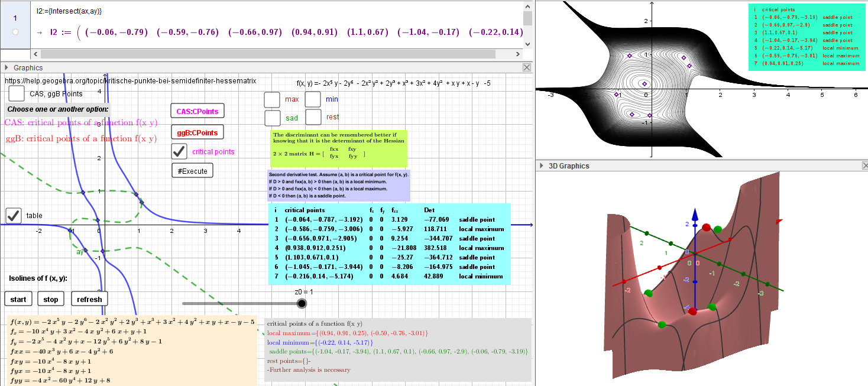Viewport: 868px width, 386px height.
Task: Start the isolines animation with "start"
Action: pos(18,299)
